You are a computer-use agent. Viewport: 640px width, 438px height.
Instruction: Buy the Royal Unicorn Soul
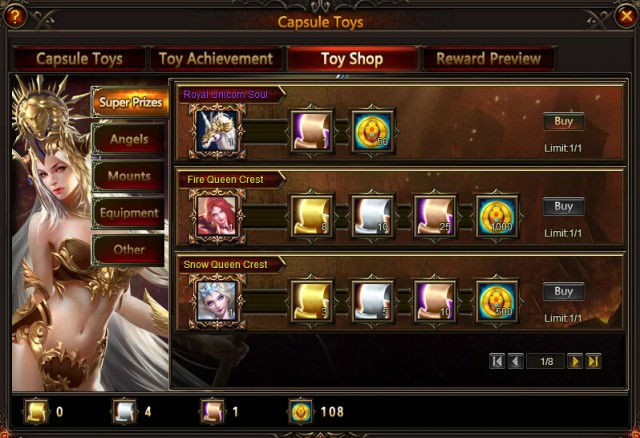coord(563,121)
